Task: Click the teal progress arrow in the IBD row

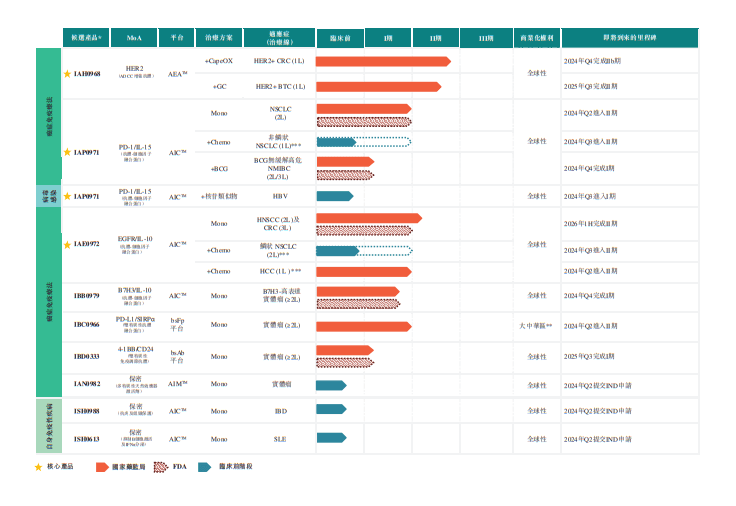Action: 331,409
